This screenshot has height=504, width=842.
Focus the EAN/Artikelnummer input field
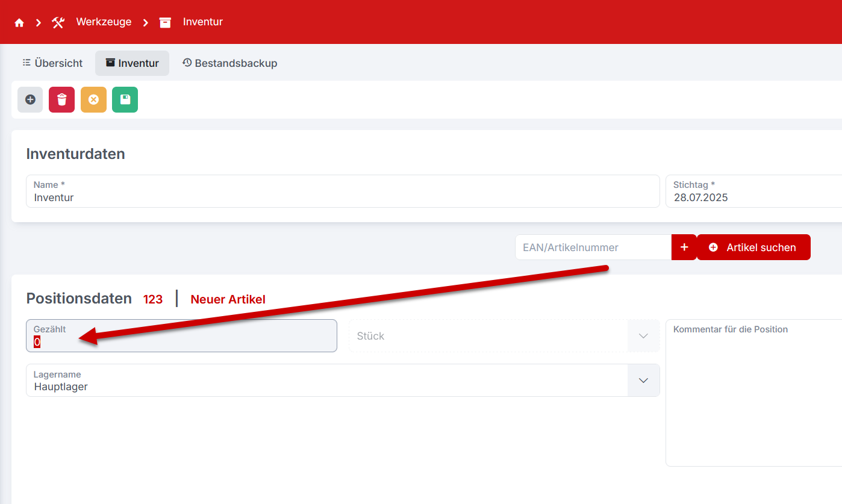(x=593, y=247)
